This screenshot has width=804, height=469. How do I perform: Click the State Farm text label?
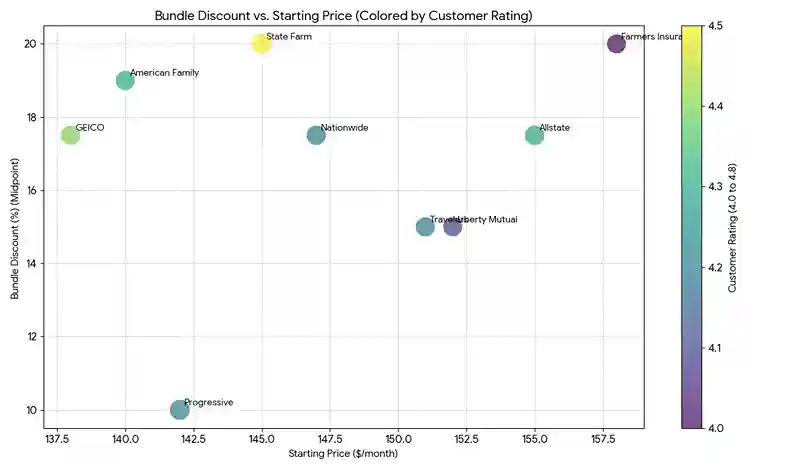283,36
